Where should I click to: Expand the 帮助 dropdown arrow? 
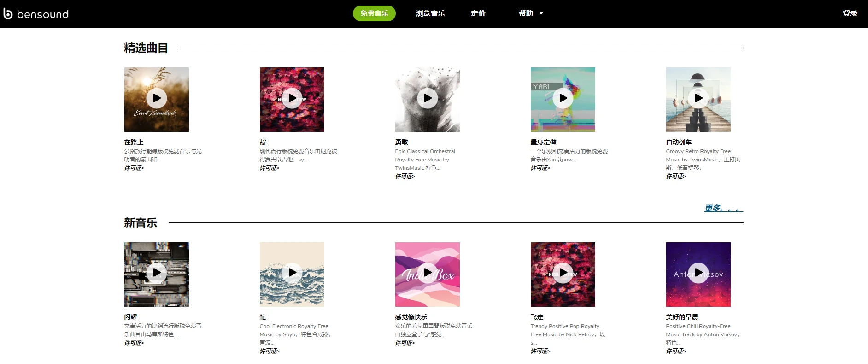click(x=541, y=13)
